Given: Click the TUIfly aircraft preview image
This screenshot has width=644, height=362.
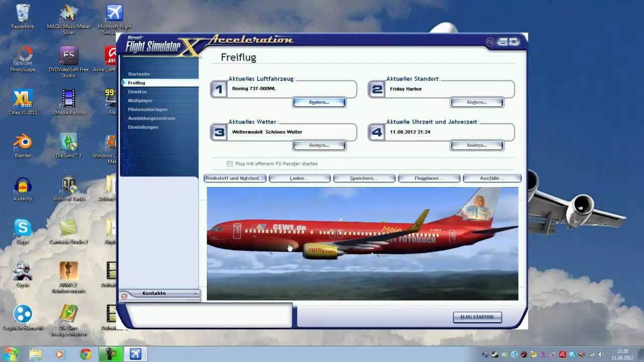Looking at the screenshot, I should [362, 244].
